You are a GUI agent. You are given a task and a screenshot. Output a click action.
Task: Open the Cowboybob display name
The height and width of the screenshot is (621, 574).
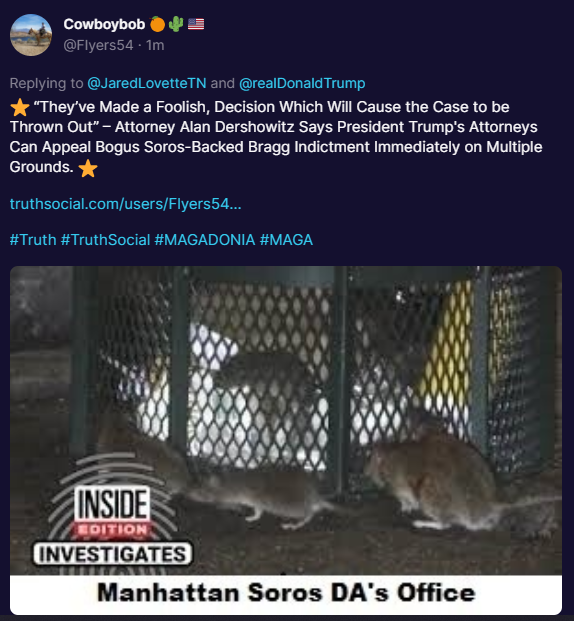tap(104, 24)
